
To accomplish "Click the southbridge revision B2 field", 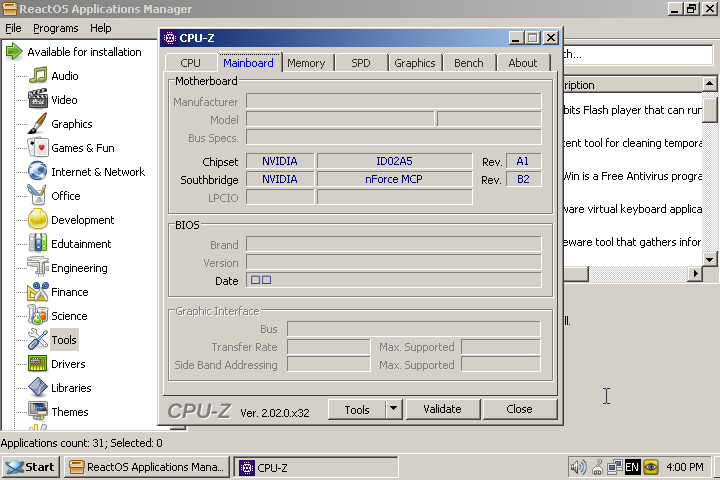I will pos(523,179).
